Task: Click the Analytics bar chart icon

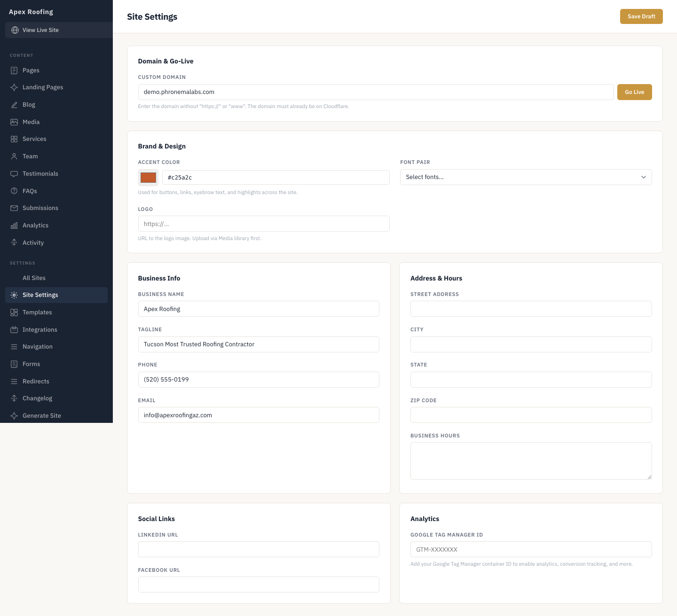Action: pos(14,226)
